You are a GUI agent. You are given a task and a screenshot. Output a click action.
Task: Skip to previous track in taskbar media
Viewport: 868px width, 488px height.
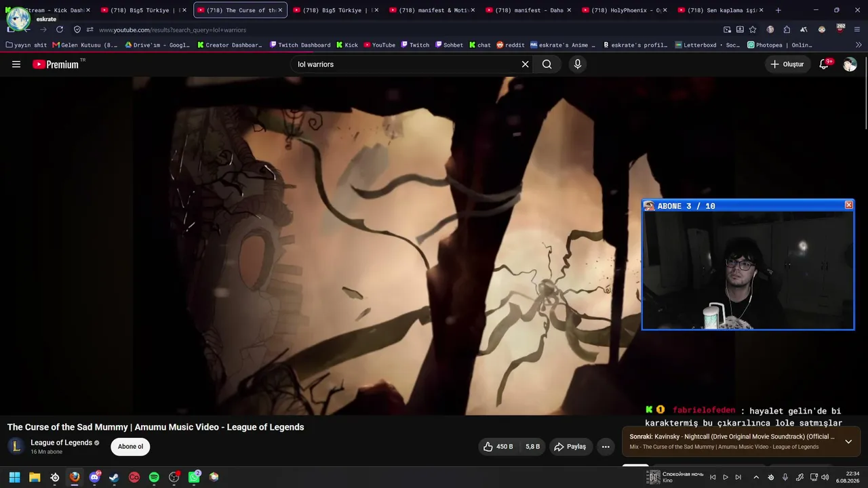pyautogui.click(x=713, y=477)
